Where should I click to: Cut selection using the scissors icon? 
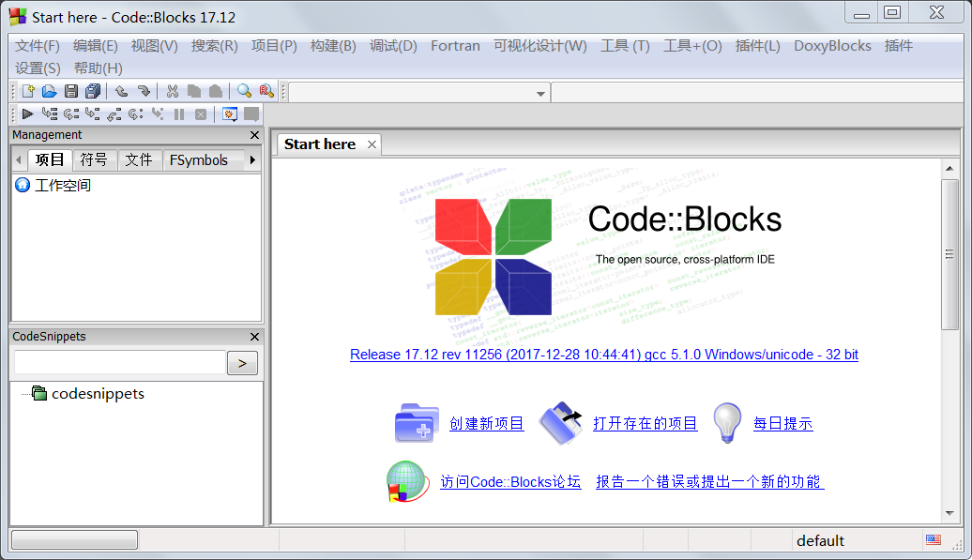(173, 90)
